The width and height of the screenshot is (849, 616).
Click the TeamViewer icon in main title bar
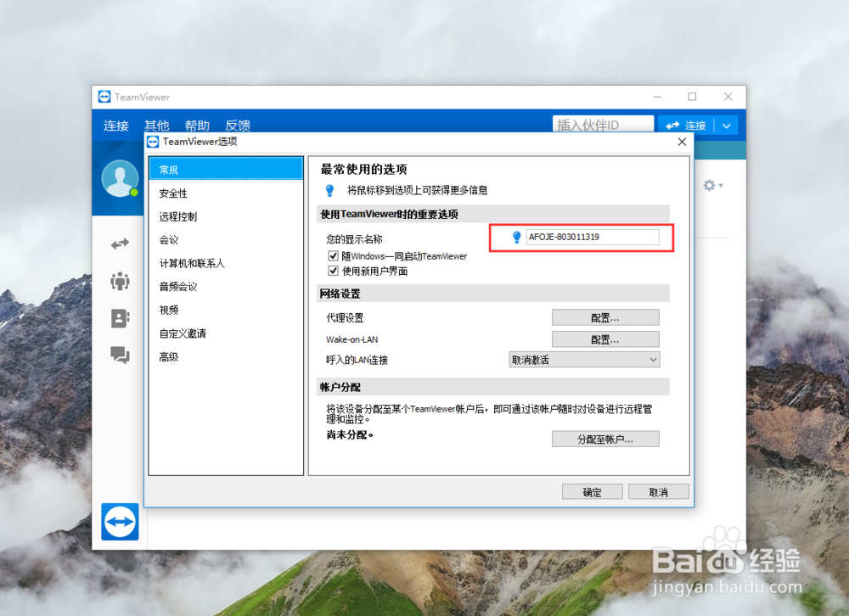[104, 97]
